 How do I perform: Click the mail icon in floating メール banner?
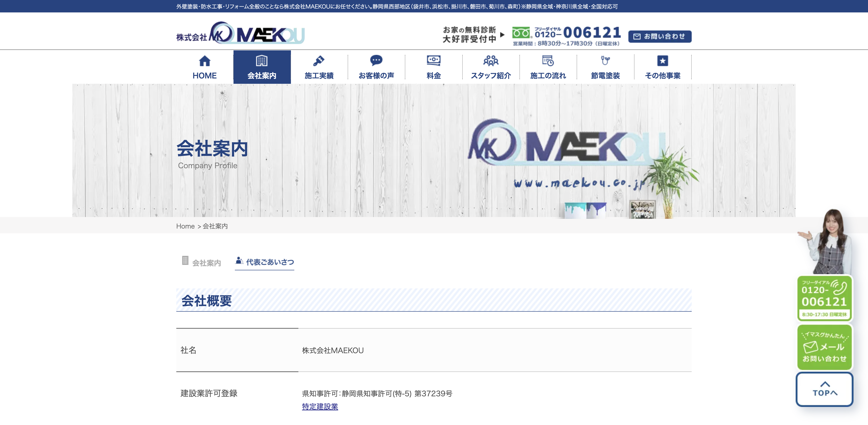coord(810,347)
